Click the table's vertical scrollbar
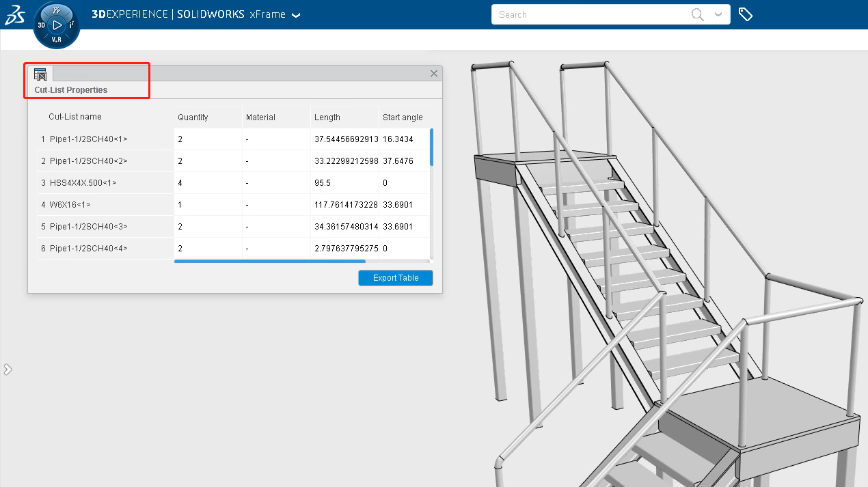Screen dimensions: 868x487 [x=431, y=147]
